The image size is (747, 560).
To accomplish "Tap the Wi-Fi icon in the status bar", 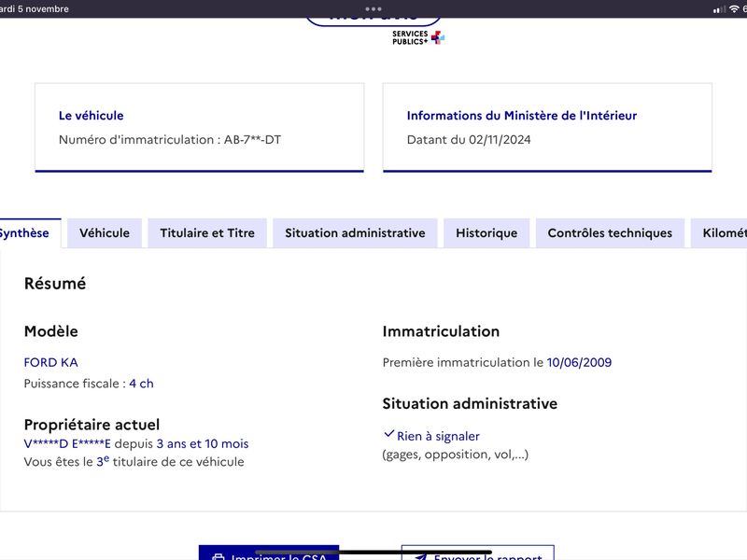I will coord(734,8).
